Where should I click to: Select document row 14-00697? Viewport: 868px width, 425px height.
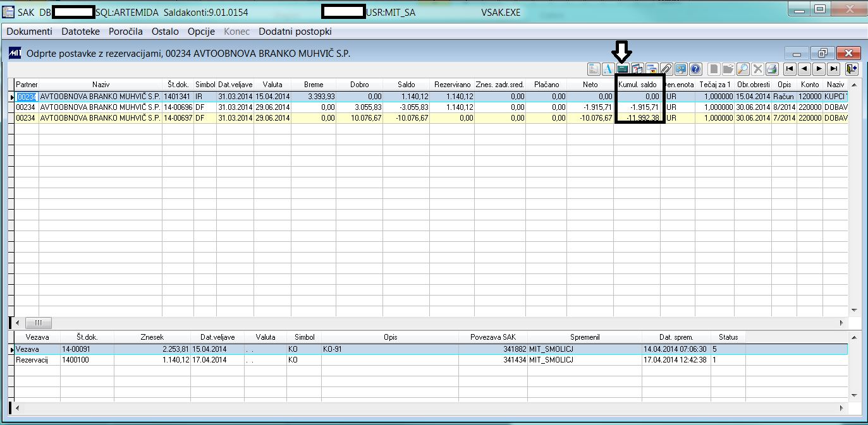tap(431, 118)
